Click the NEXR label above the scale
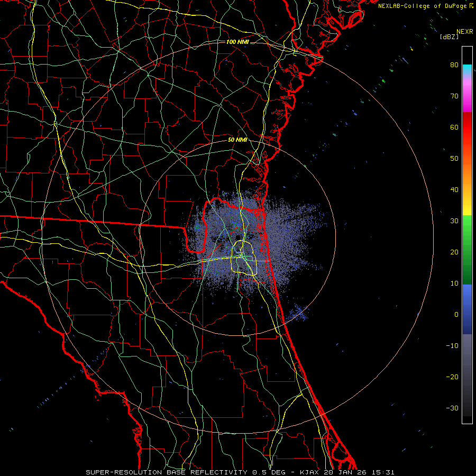This screenshot has height=476, width=476. click(x=465, y=32)
